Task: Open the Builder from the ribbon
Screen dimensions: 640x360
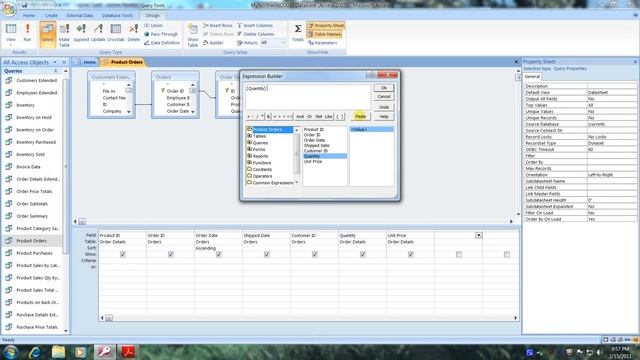Action: click(x=213, y=42)
